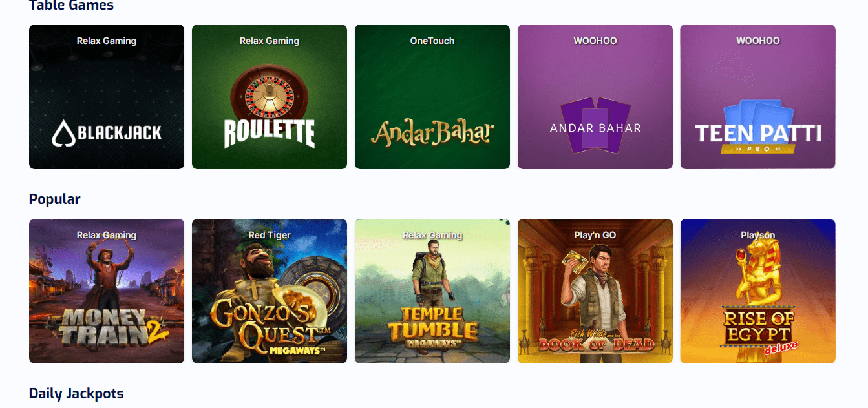Select Rise of Egypt Deluxe game
This screenshot has height=408, width=868.
click(x=758, y=291)
